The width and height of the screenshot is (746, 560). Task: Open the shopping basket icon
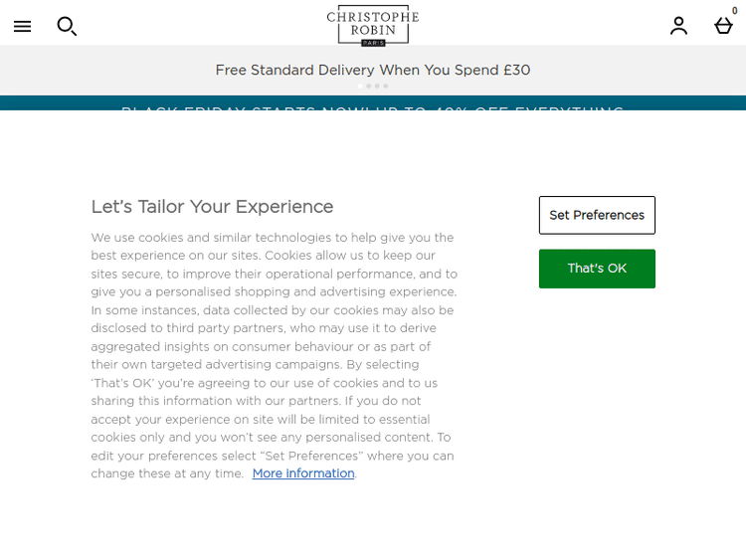pos(723,27)
